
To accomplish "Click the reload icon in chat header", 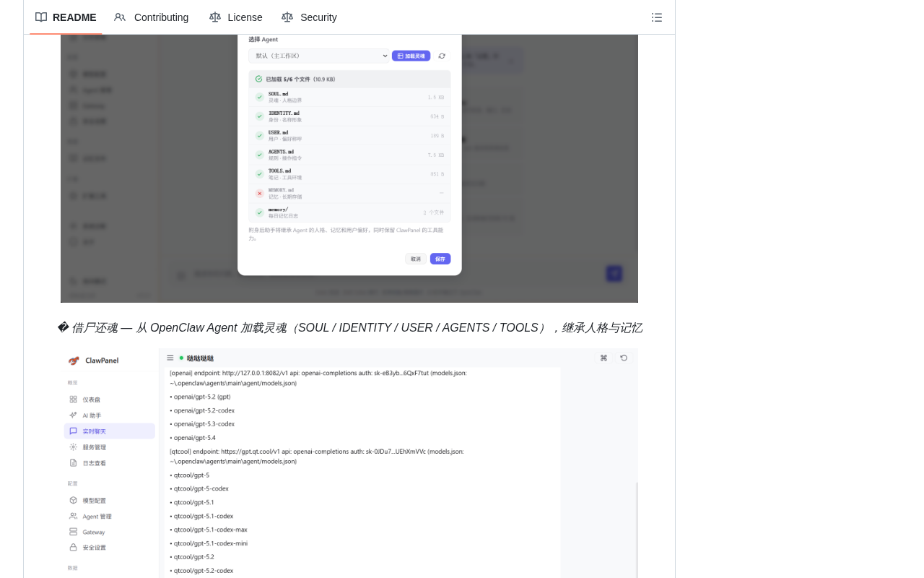I will [x=624, y=358].
